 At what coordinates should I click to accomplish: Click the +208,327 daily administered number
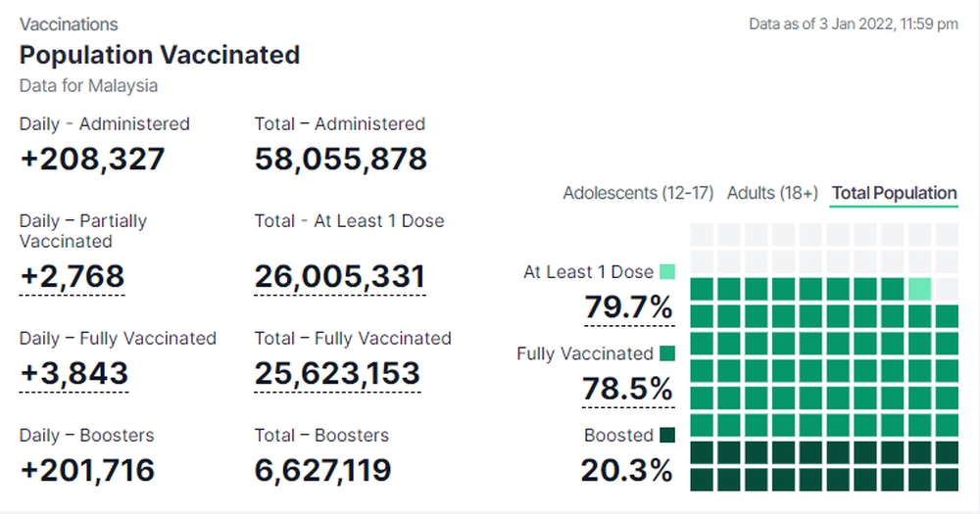(92, 159)
